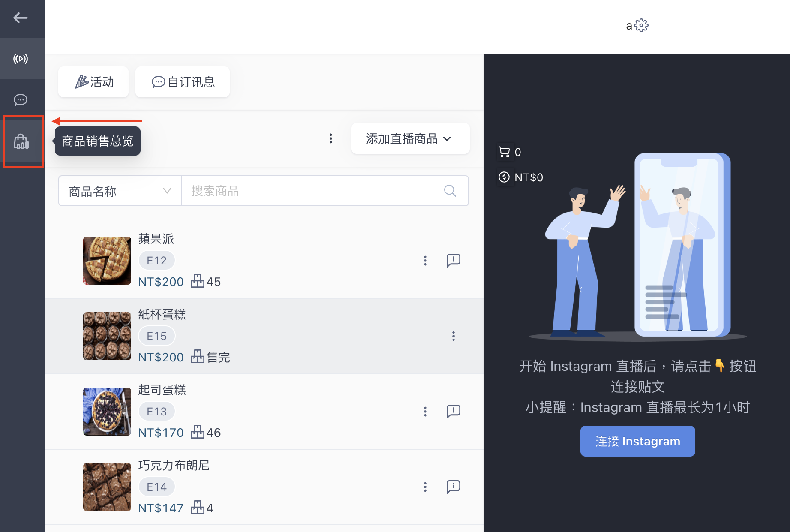Open the chat messages sidebar icon

pyautogui.click(x=21, y=100)
